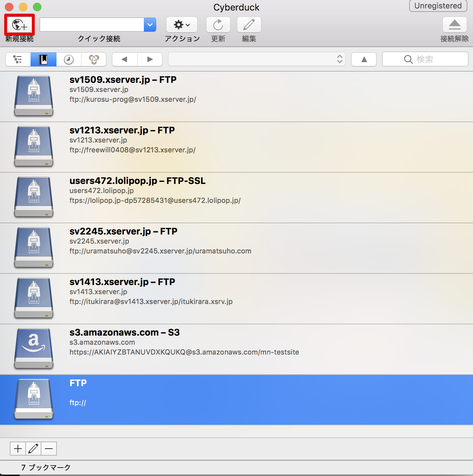
Task: Open the path selector dropdown
Action: point(257,59)
